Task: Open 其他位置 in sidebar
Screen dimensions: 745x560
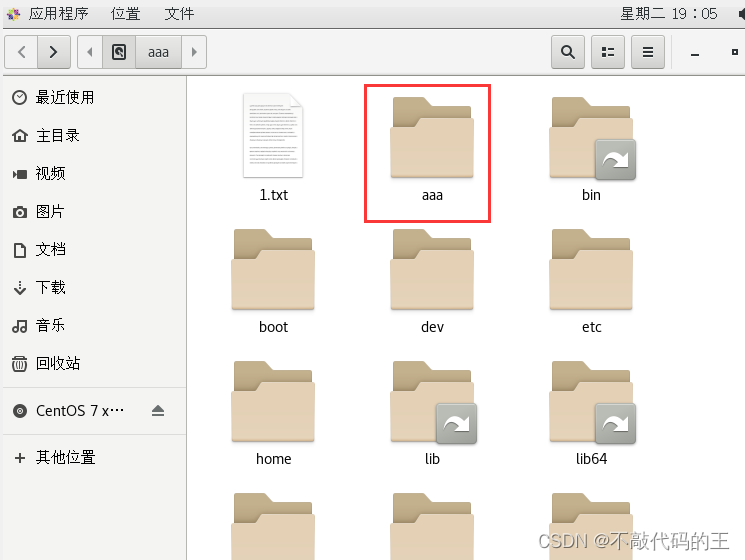Action: (95, 457)
